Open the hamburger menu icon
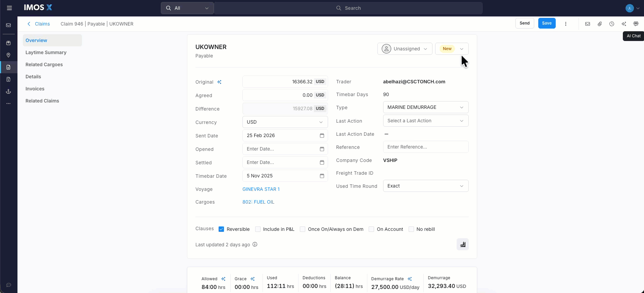This screenshot has width=644, height=293. (x=9, y=8)
